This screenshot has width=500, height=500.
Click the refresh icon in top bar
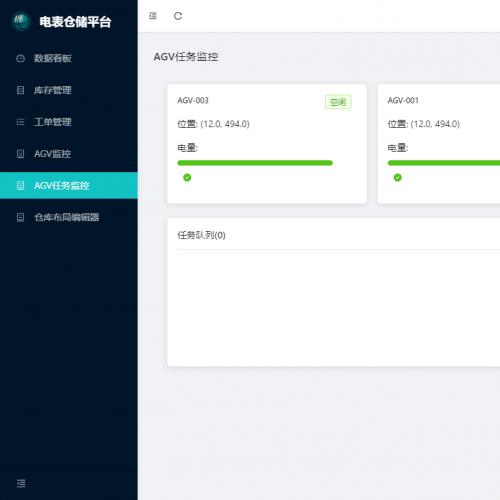[x=178, y=16]
